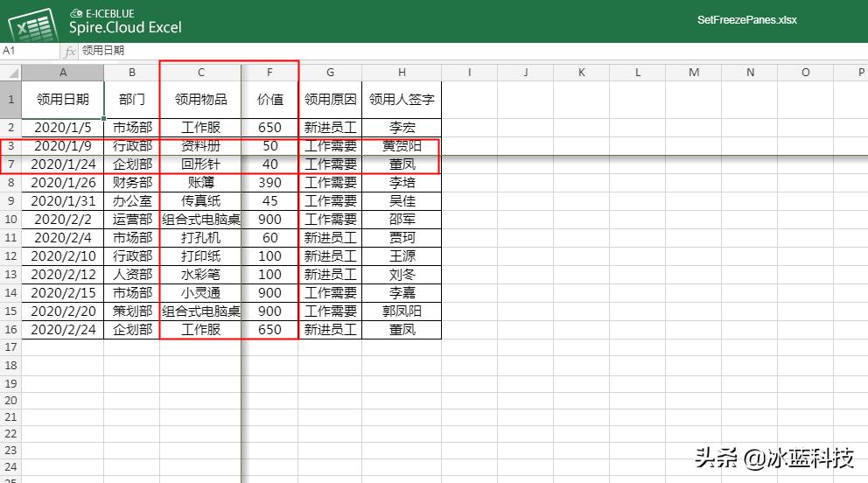Click the 小灵通 item cell
Image resolution: width=868 pixels, height=483 pixels.
pyautogui.click(x=201, y=292)
